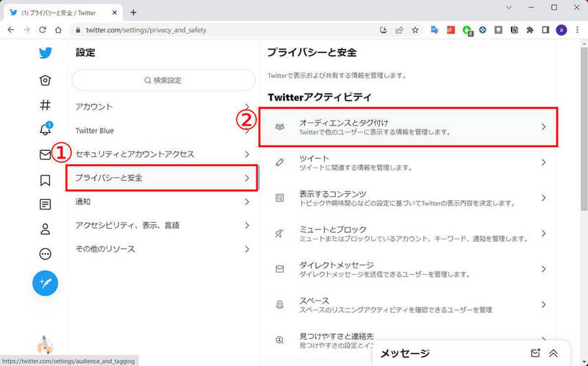
Task: Open アクセシビリティ、表示、言語 menu item
Action: pyautogui.click(x=162, y=226)
